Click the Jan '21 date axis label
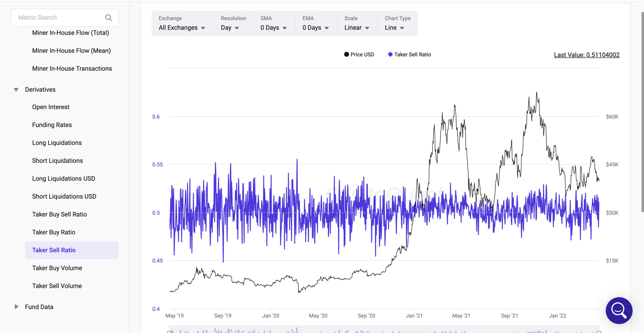644x333 pixels. (414, 316)
